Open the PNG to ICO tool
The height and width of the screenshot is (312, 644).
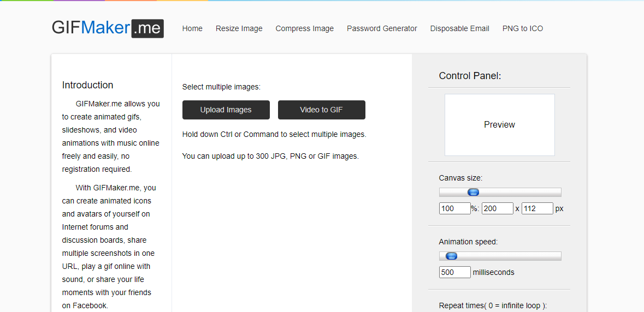522,28
